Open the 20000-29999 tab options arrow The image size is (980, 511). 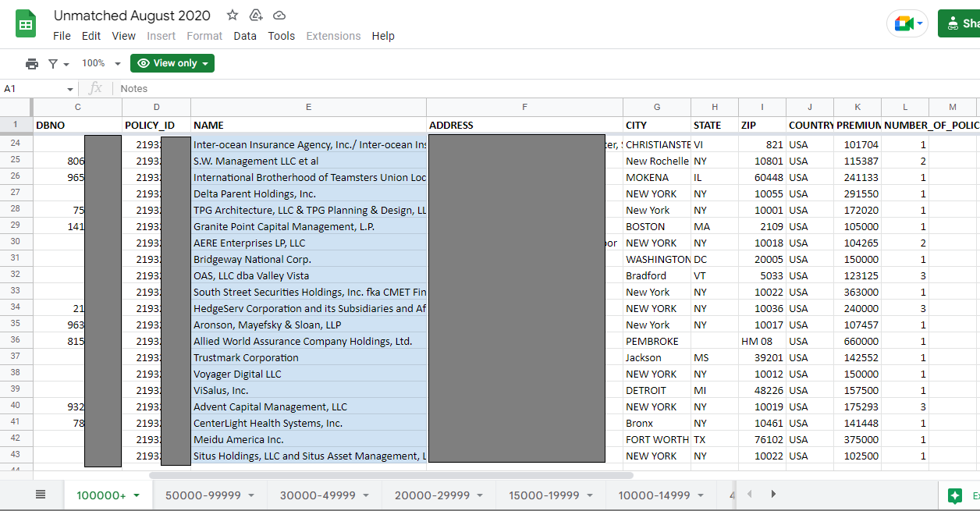[x=481, y=495]
